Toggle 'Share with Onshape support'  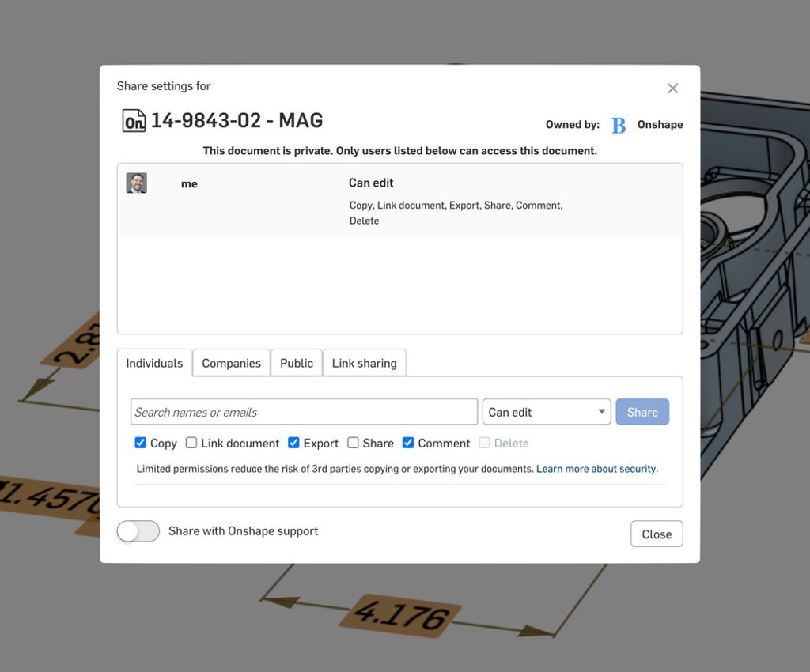tap(138, 530)
